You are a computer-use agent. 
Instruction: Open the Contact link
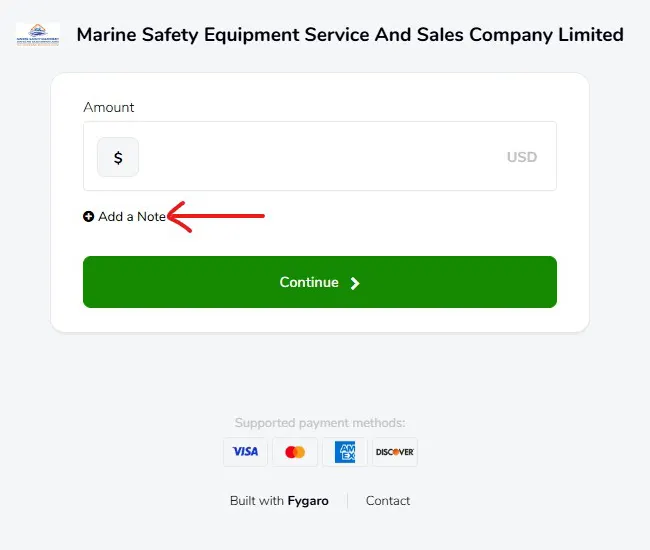[388, 501]
